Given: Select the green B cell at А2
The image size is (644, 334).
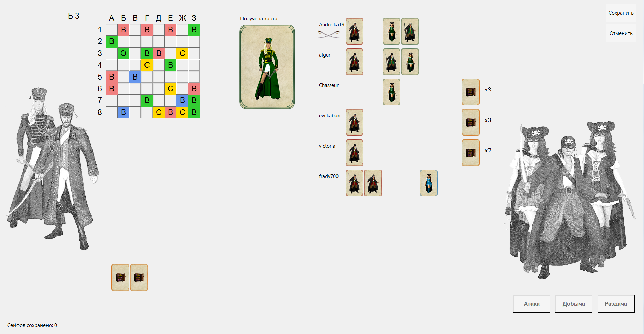Looking at the screenshot, I should [111, 41].
